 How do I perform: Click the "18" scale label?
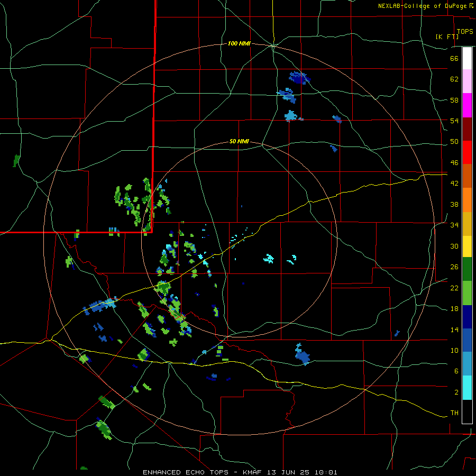coord(454,309)
